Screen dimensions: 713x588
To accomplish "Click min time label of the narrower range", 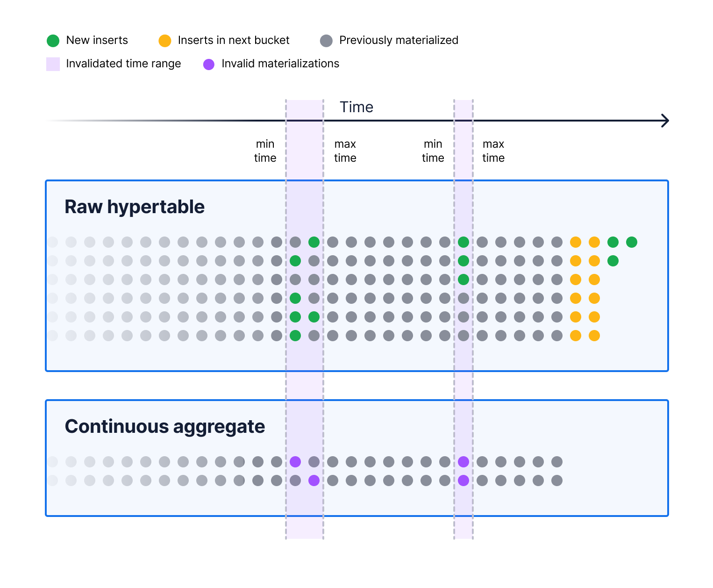I will [433, 151].
